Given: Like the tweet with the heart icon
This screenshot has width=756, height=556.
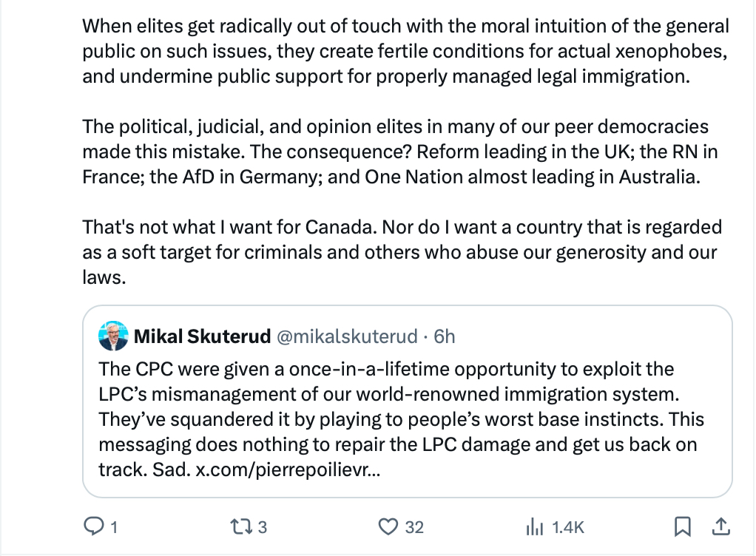Looking at the screenshot, I should coord(388,526).
